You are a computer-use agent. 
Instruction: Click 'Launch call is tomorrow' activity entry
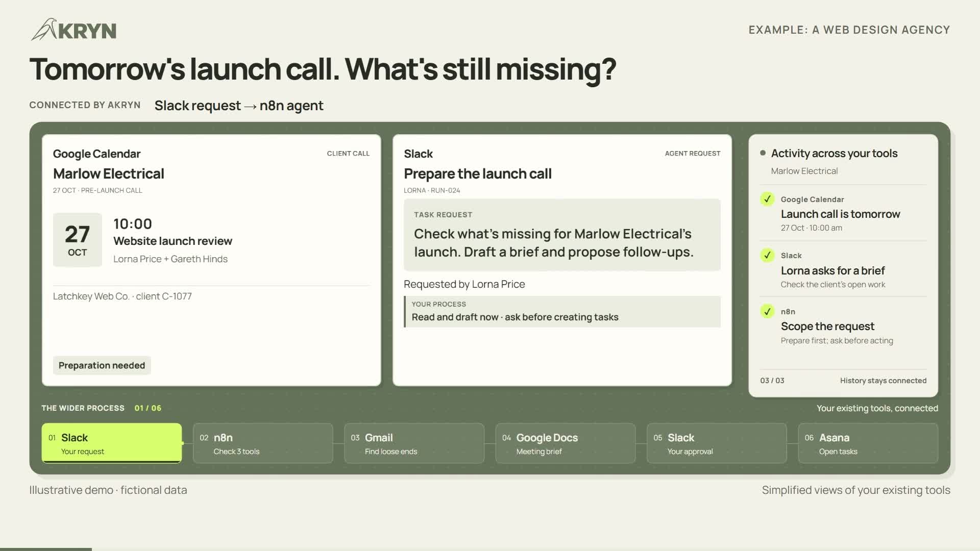click(x=840, y=214)
